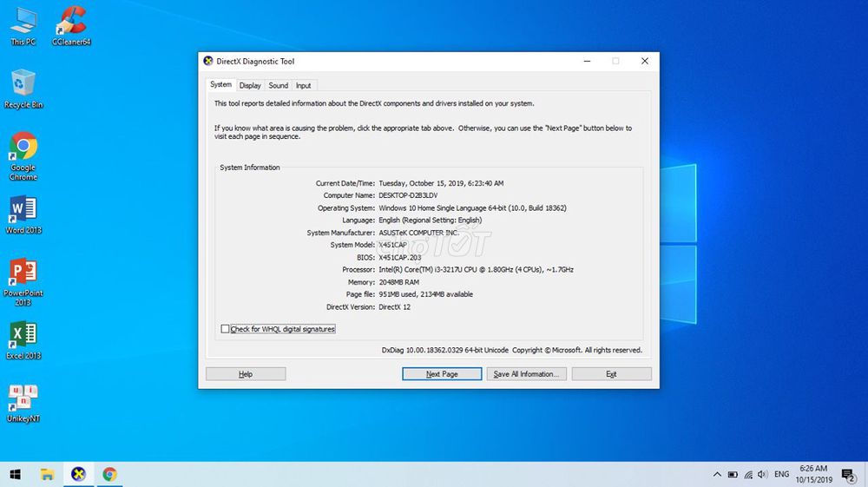Viewport: 868px width, 487px height.
Task: Select the Word 2013 desktop shortcut
Action: (23, 214)
